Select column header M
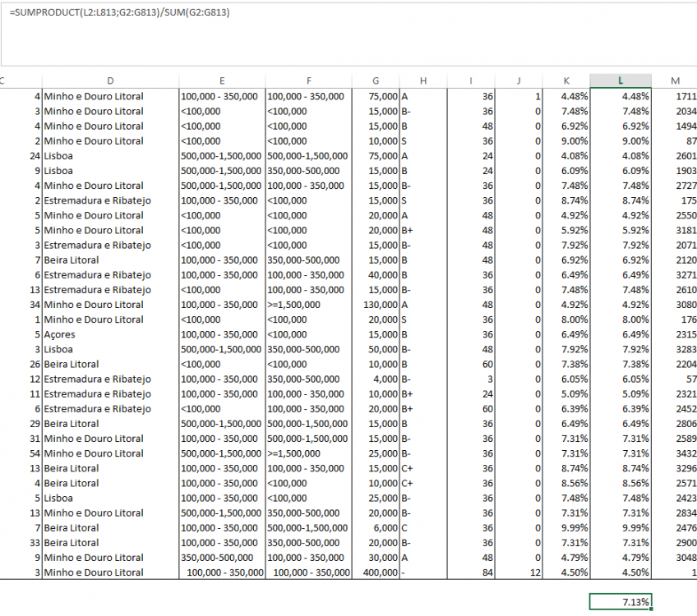 pos(675,80)
